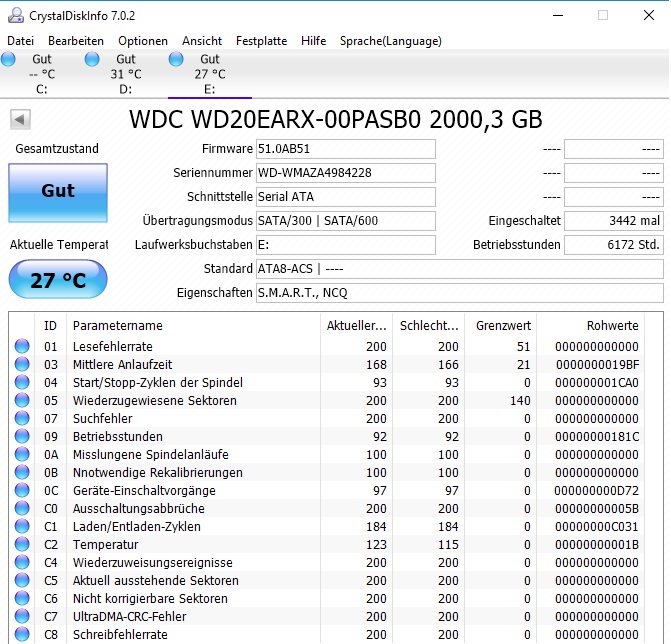This screenshot has width=671, height=644.
Task: Click the Rohwerte column header
Action: (591, 326)
